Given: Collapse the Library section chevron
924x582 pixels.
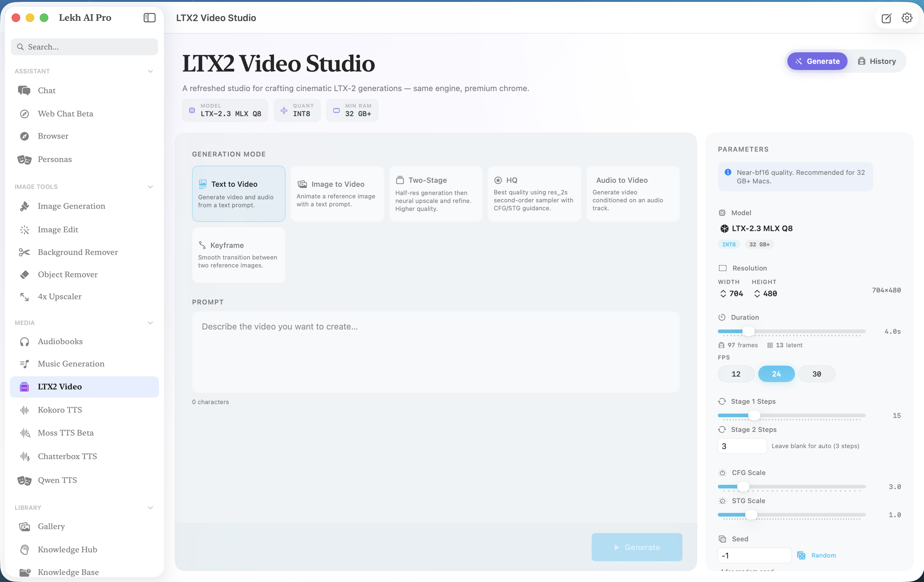Looking at the screenshot, I should 150,508.
